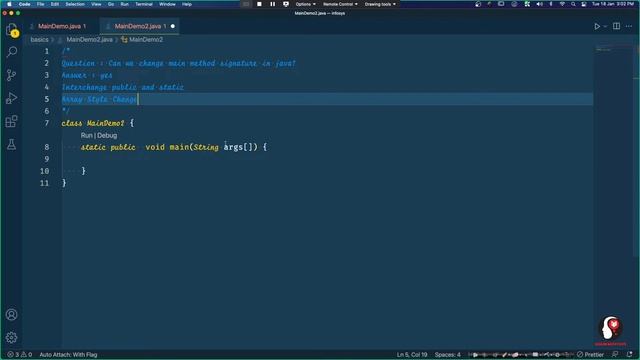Open the Selection menu
Viewport: 640px width, 360px height.
click(75, 4)
